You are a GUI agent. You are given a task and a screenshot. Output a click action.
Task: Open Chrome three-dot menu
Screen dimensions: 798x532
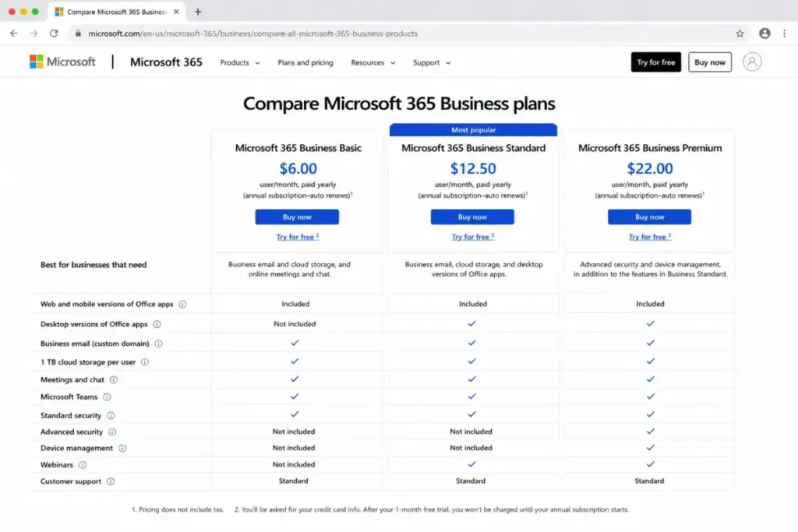[x=784, y=33]
